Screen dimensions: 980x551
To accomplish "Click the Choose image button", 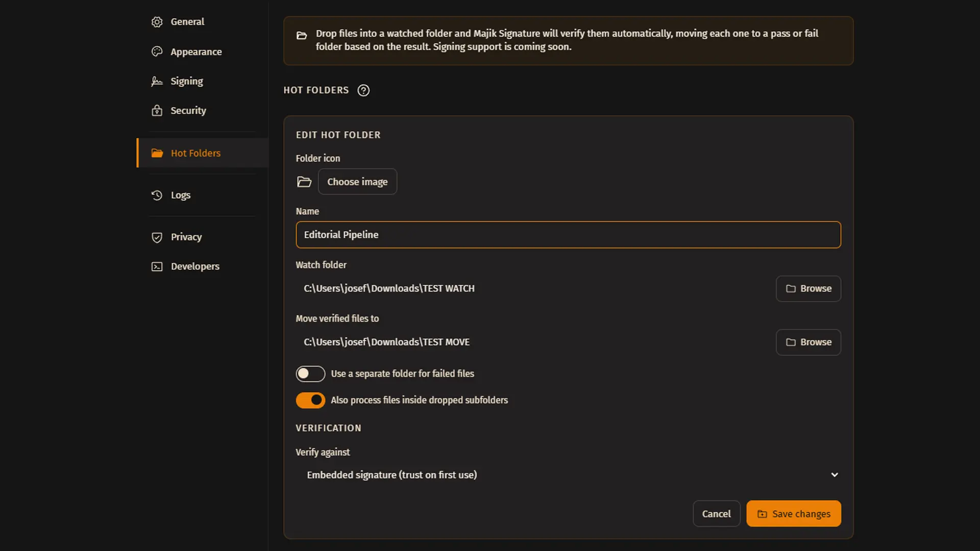I will (357, 182).
